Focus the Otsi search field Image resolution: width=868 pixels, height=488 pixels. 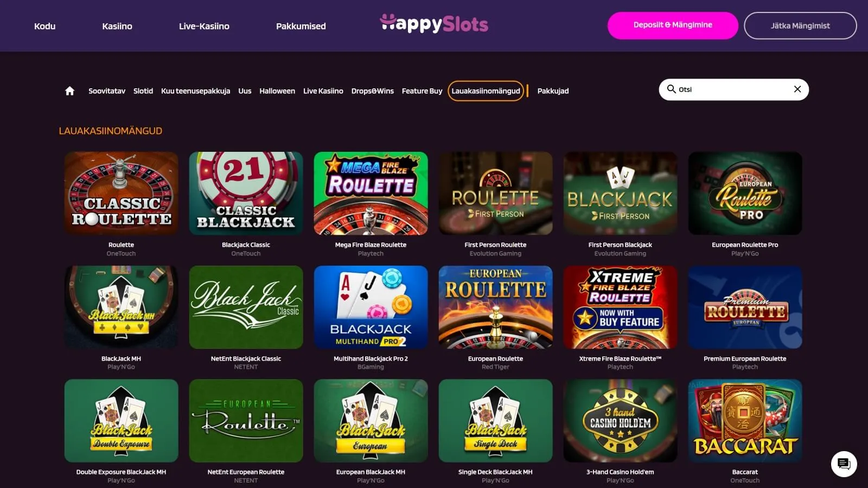point(733,89)
